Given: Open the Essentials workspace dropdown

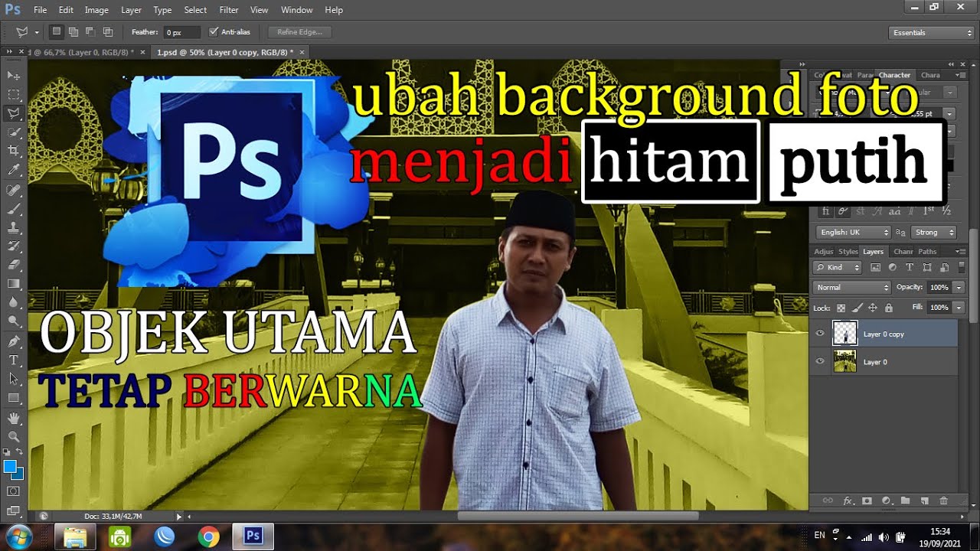Looking at the screenshot, I should coord(931,33).
